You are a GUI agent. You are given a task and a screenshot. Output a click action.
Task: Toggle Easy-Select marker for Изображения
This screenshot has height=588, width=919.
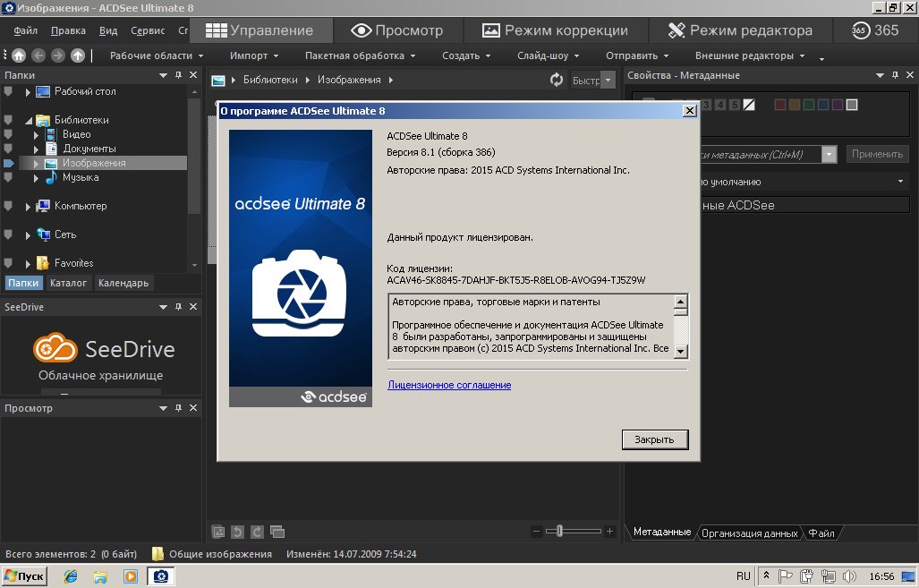8,163
